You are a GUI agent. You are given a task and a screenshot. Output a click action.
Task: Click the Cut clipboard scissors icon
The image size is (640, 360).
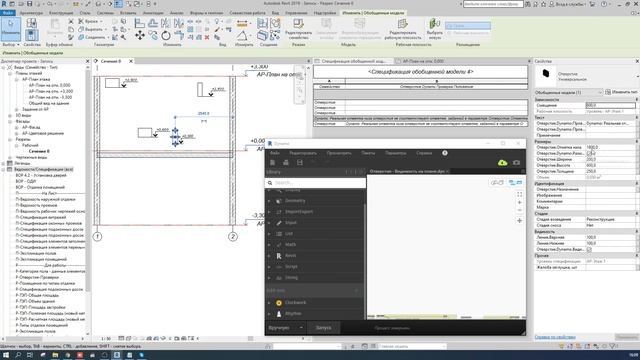(71, 22)
